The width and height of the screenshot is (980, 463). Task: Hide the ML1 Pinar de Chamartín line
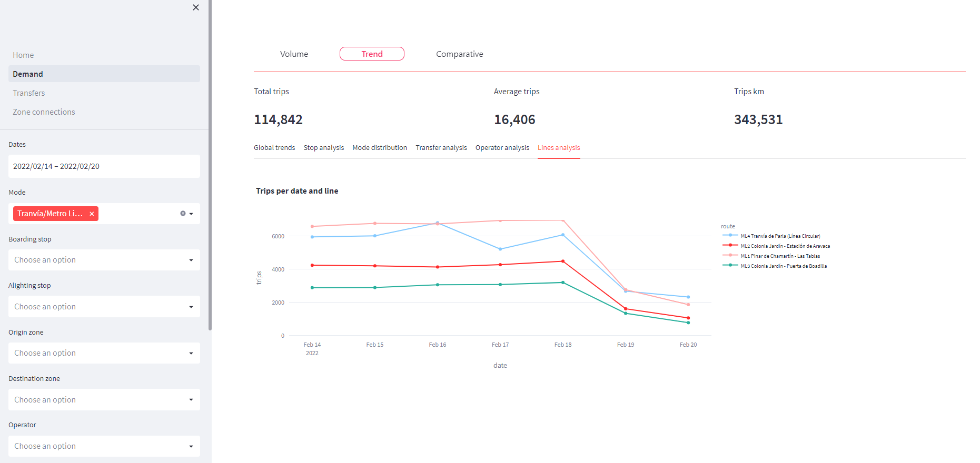pyautogui.click(x=780, y=256)
